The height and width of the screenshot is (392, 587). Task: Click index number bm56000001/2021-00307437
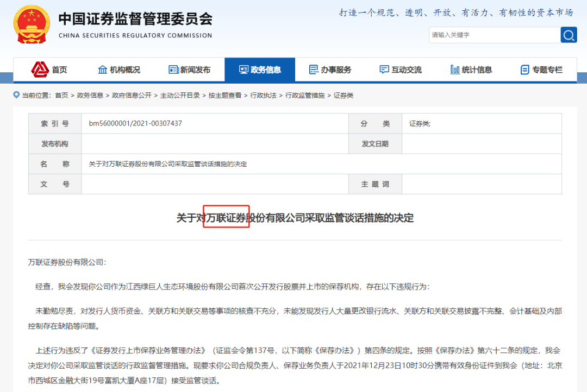pos(135,123)
